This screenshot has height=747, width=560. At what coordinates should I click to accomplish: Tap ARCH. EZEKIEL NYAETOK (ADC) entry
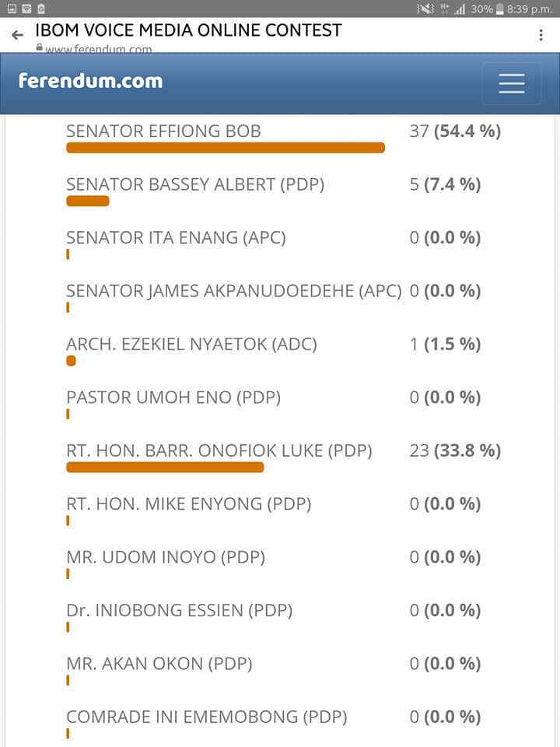coord(191,344)
